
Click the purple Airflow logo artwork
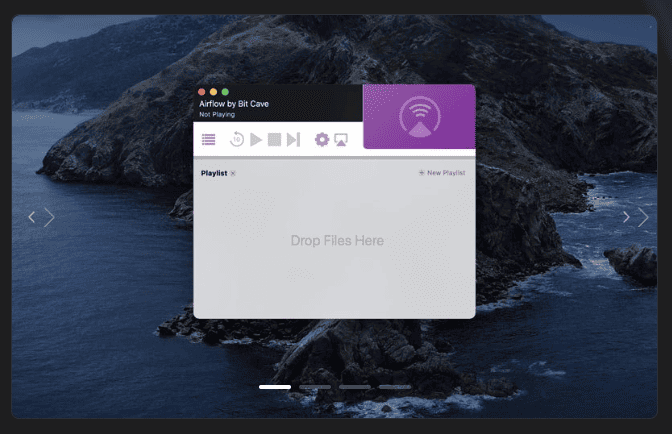click(420, 117)
